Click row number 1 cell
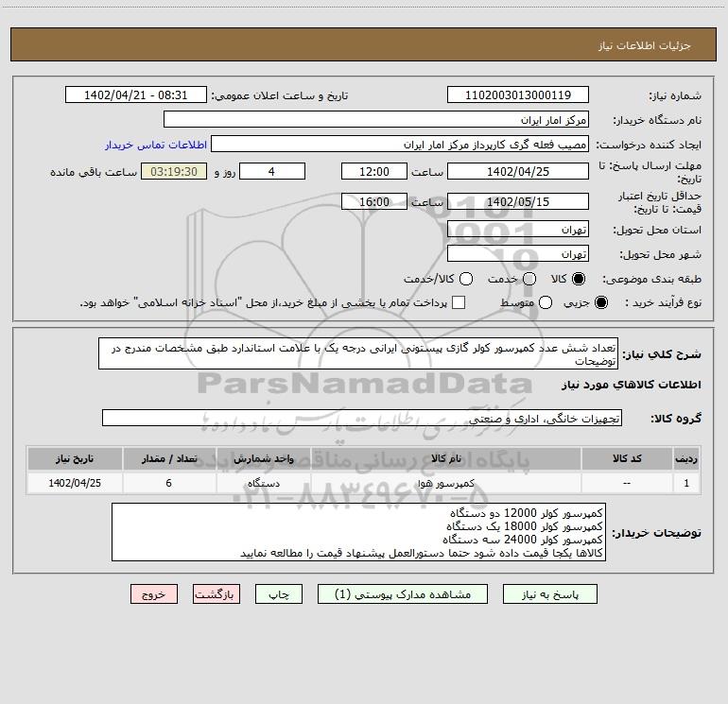The height and width of the screenshot is (704, 728). (686, 483)
